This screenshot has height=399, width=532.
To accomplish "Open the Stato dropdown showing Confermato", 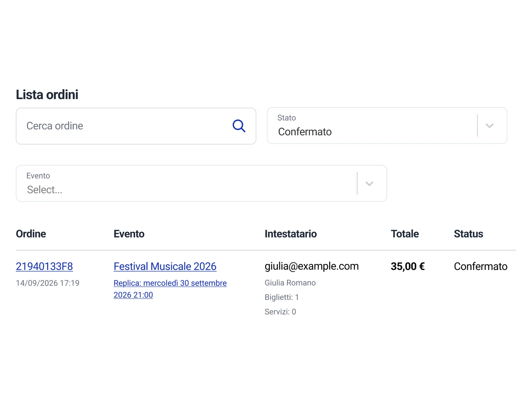I will [x=387, y=125].
